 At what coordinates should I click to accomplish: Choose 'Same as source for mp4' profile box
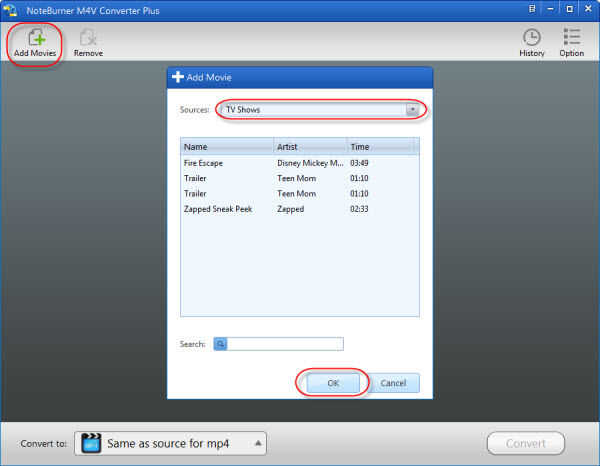click(170, 443)
